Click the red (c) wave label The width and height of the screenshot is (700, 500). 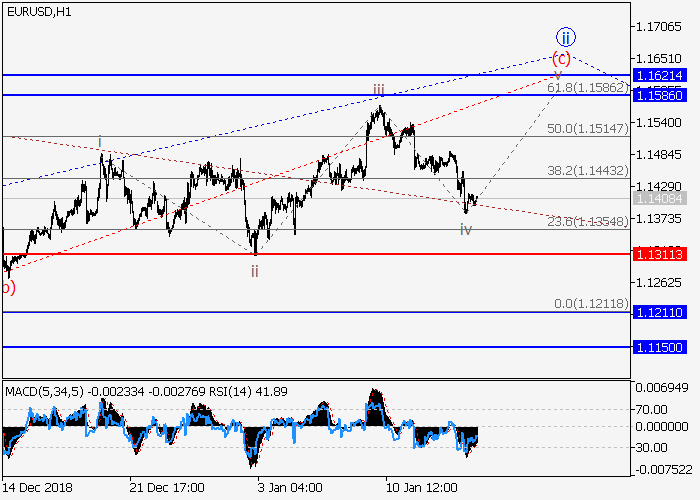[x=561, y=58]
